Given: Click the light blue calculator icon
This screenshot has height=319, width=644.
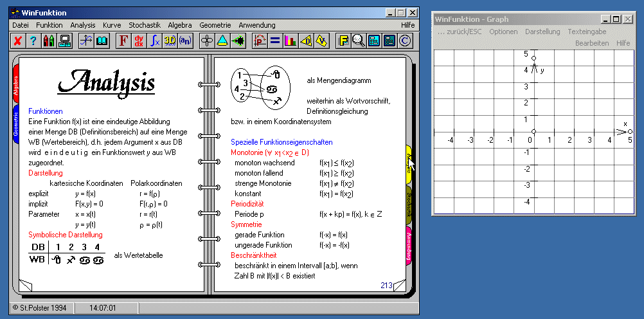Looking at the screenshot, I should coord(375,41).
